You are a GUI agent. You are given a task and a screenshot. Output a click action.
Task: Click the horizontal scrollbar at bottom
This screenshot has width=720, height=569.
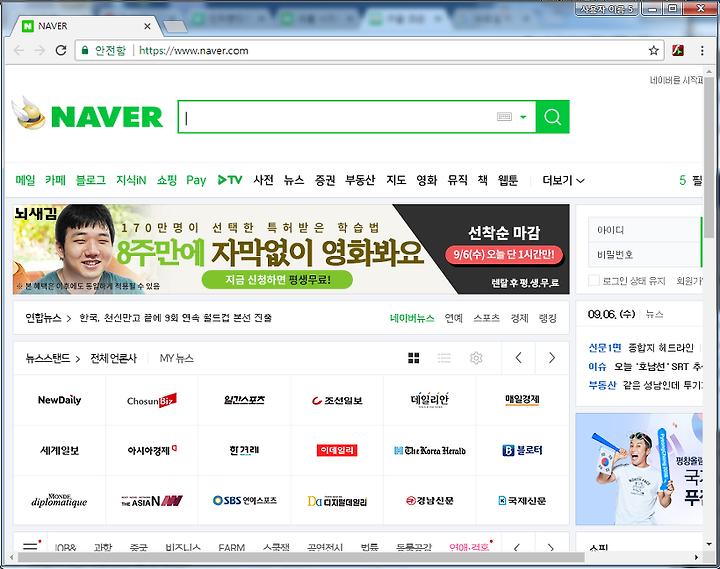tap(301, 557)
